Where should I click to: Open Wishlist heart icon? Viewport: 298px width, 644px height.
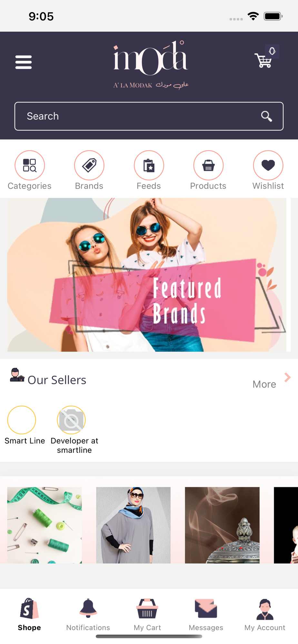click(268, 165)
